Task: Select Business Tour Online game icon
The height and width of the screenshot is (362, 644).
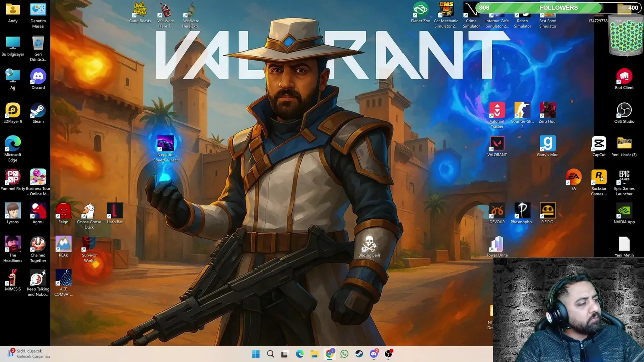Action: (38, 183)
